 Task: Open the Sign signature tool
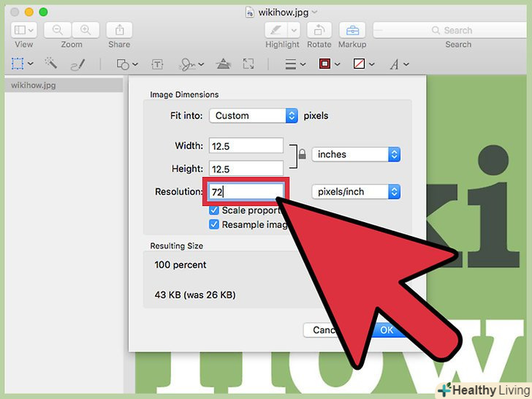point(188,64)
